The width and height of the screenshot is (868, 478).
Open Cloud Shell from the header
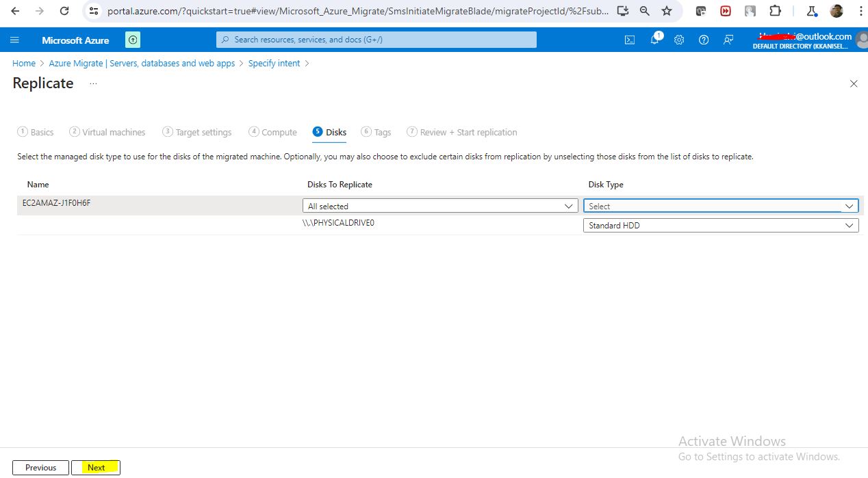point(630,40)
